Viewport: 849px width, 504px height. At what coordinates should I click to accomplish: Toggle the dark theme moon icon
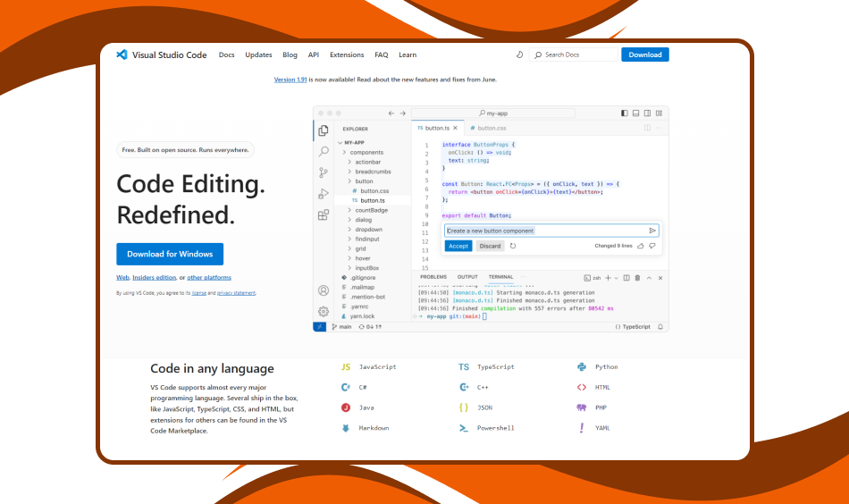(x=519, y=55)
